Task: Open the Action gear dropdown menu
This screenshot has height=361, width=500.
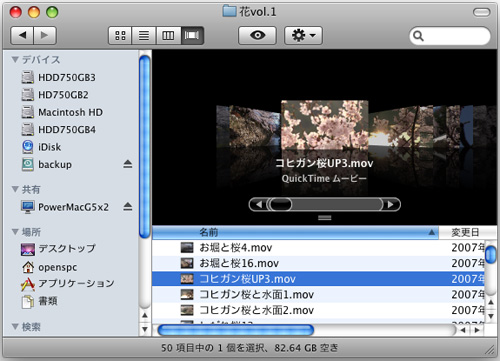Action: [x=303, y=35]
